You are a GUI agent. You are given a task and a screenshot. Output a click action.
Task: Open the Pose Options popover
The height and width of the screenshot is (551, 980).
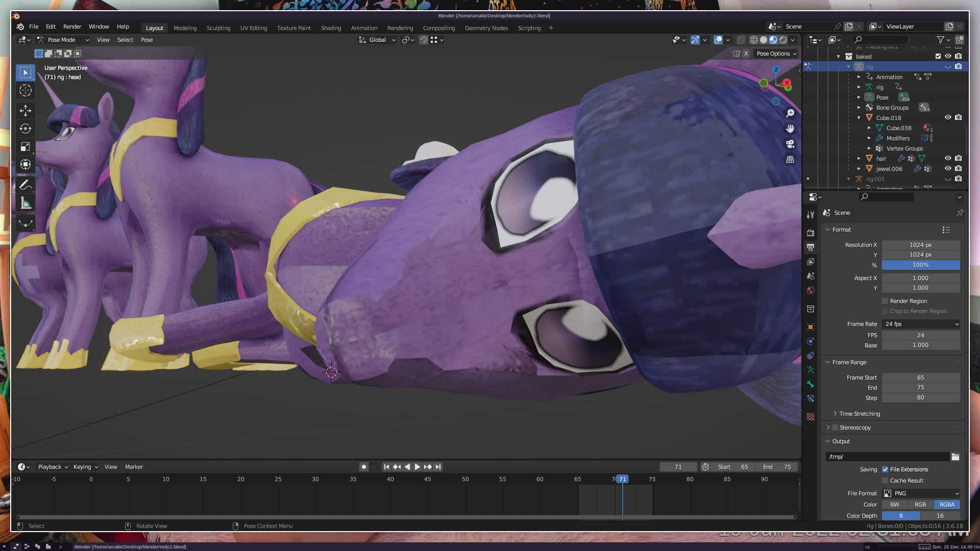[x=776, y=54]
